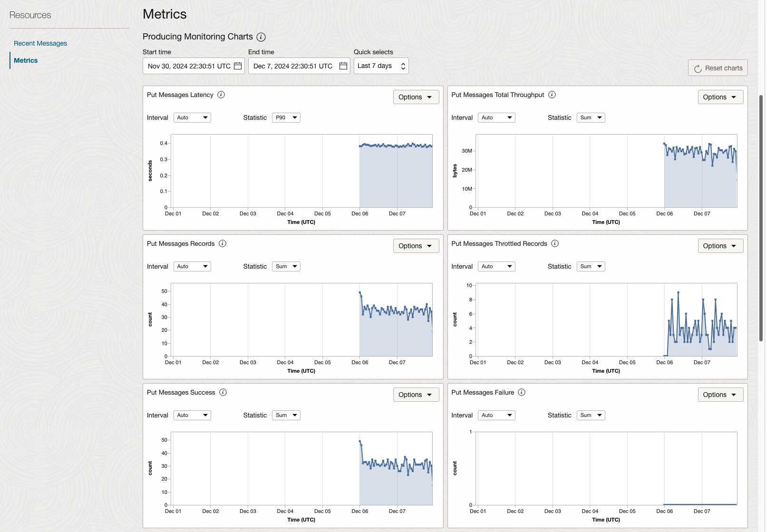Click Put Messages Throttled Records chart plot
Image resolution: width=766 pixels, height=532 pixels.
click(x=607, y=320)
